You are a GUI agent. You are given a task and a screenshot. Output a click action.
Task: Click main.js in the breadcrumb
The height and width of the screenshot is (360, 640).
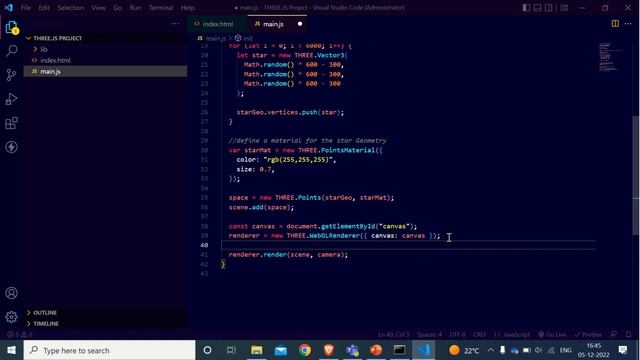click(216, 38)
